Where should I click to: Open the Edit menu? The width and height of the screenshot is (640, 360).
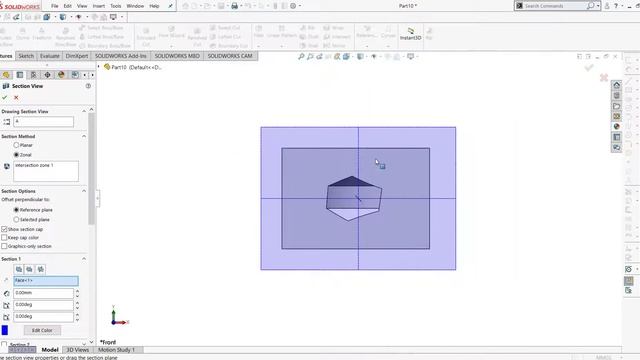[68, 6]
